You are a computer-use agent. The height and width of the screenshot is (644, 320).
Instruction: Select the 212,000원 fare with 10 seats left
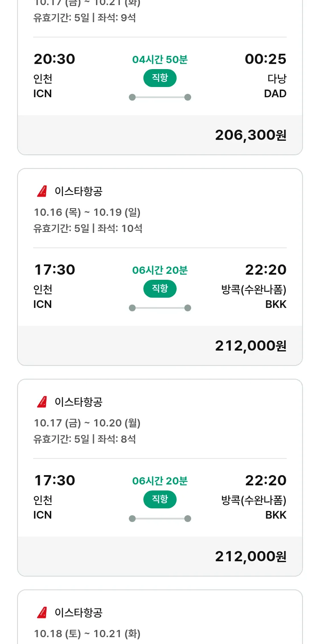point(250,346)
